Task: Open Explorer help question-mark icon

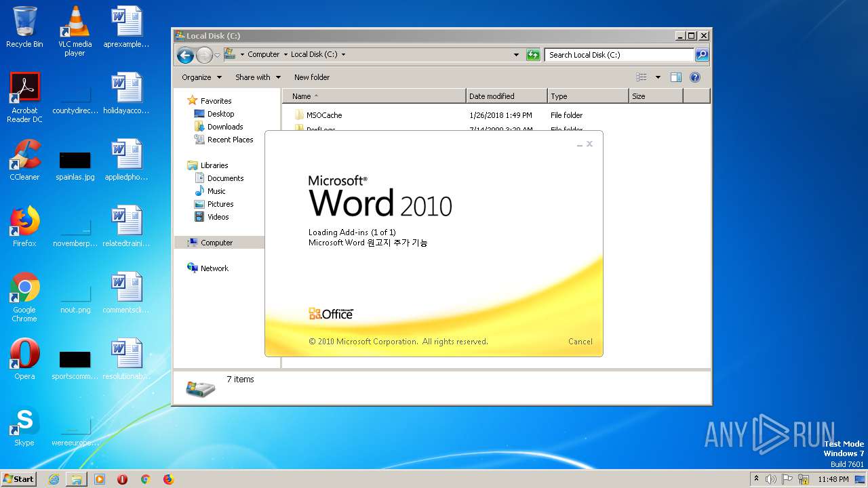Action: (695, 77)
